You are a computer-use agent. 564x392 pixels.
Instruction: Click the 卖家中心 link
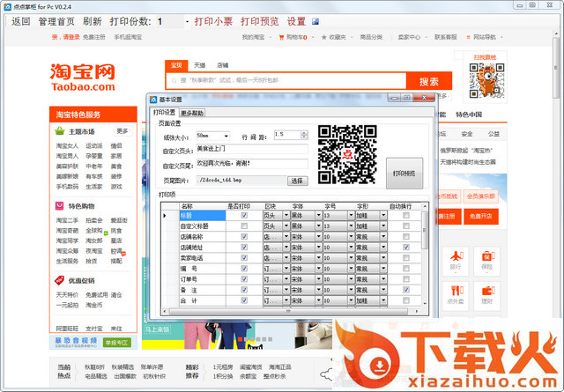click(409, 37)
